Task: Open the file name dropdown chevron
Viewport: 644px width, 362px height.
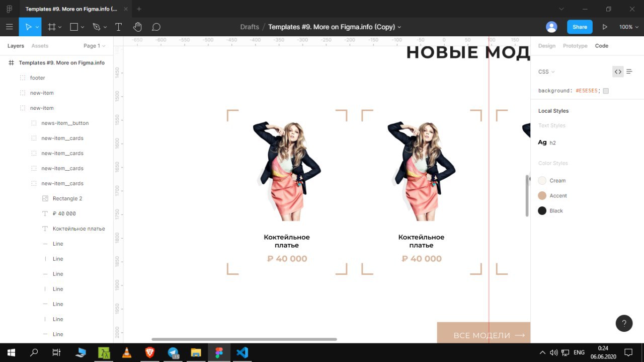Action: click(399, 27)
